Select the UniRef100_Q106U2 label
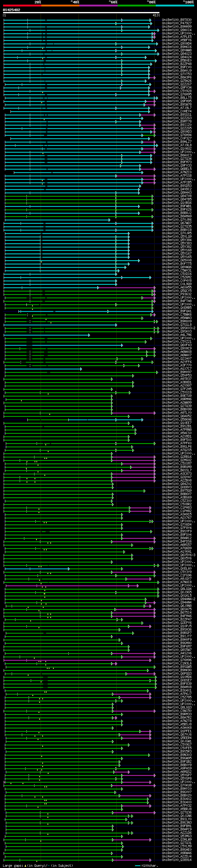This screenshot has width=197, height=868. (177, 149)
